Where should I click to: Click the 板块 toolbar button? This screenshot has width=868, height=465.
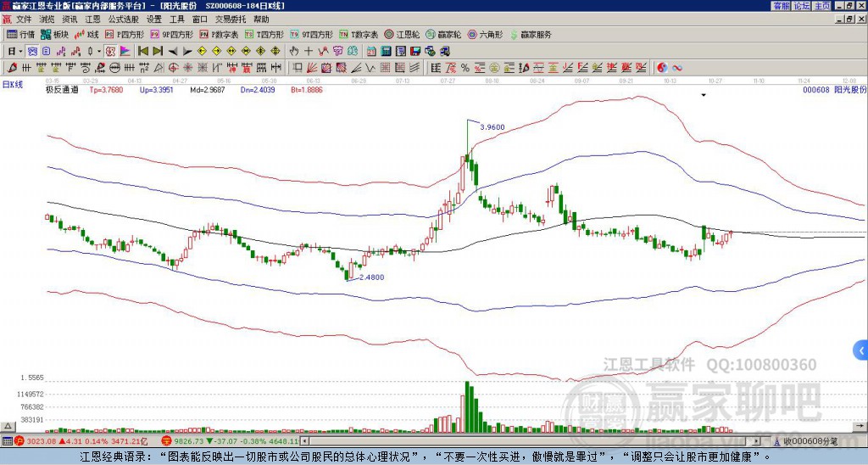coord(55,35)
